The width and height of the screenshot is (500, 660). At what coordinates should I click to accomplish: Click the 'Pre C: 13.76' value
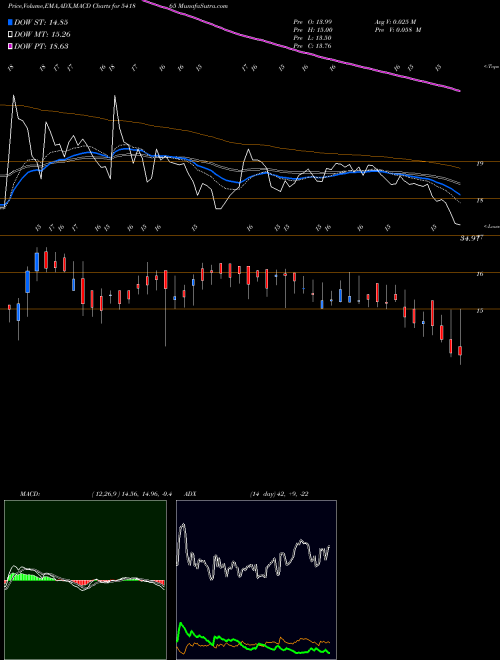click(313, 46)
